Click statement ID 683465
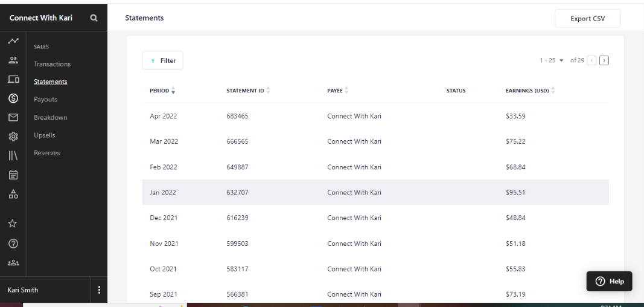The height and width of the screenshot is (307, 644). (x=237, y=116)
